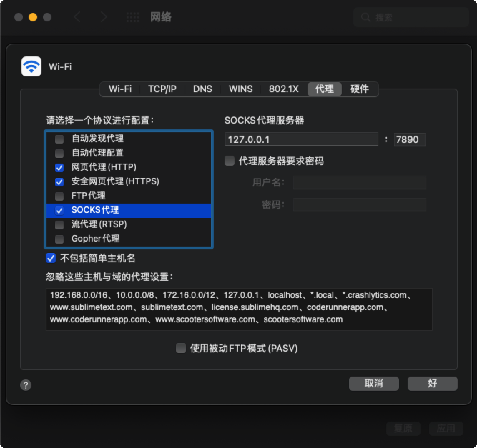The height and width of the screenshot is (448, 477).
Task: Enable 代理服务器要求密码
Action: 229,161
